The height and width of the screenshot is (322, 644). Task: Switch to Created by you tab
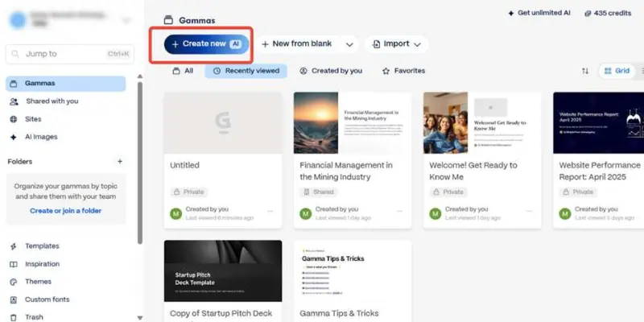tap(331, 71)
